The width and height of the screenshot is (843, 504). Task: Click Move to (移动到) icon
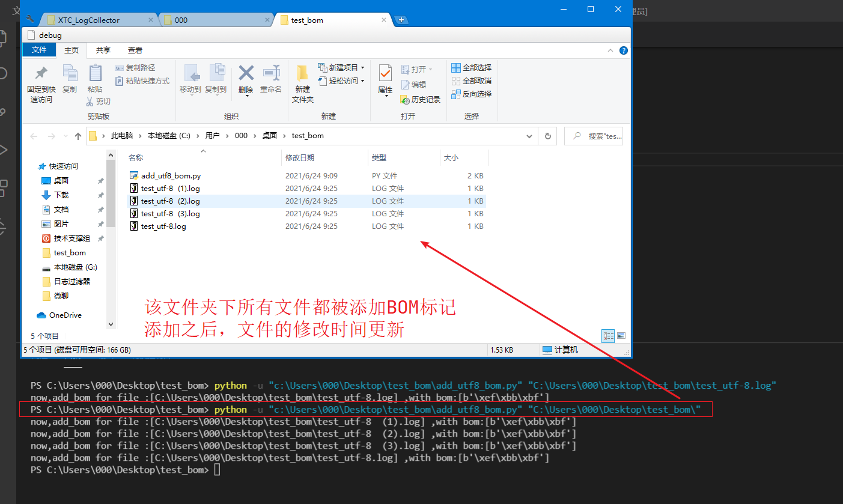tap(191, 73)
